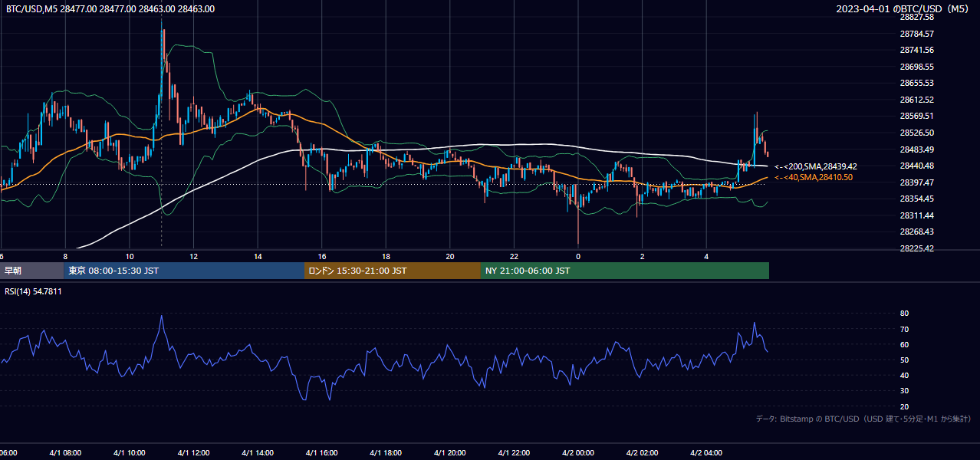The image size is (980, 460).
Task: Click hour label 12 under price chart
Action: pyautogui.click(x=193, y=256)
